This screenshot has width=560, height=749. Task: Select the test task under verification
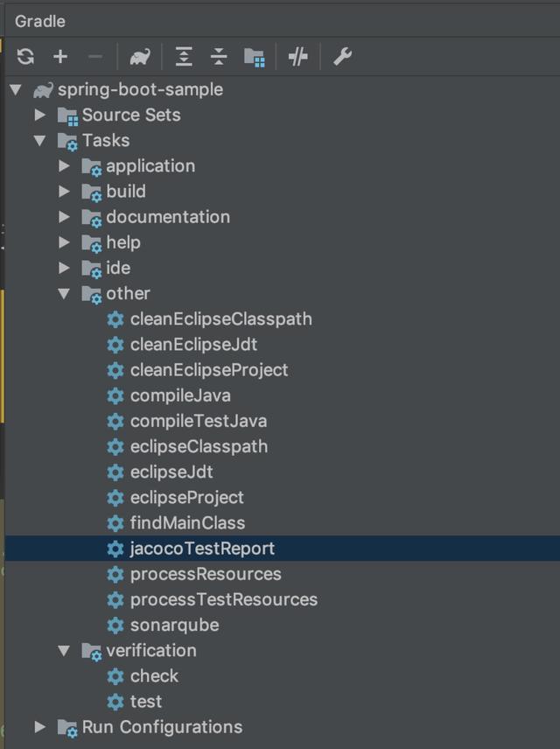(x=146, y=701)
